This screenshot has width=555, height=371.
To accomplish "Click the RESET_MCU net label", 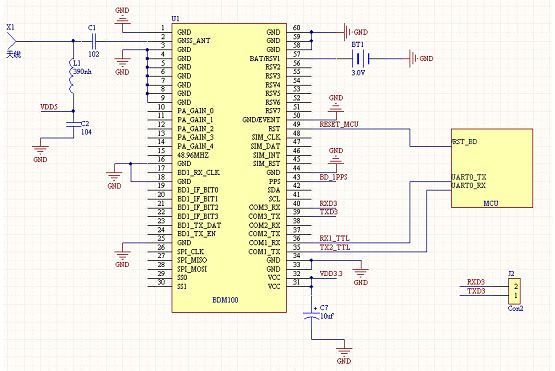I will (339, 124).
